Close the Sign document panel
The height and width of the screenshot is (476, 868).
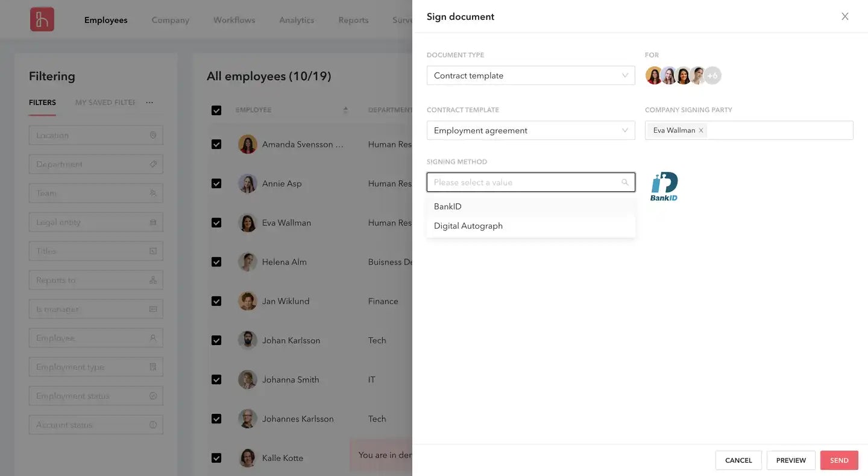(x=845, y=16)
